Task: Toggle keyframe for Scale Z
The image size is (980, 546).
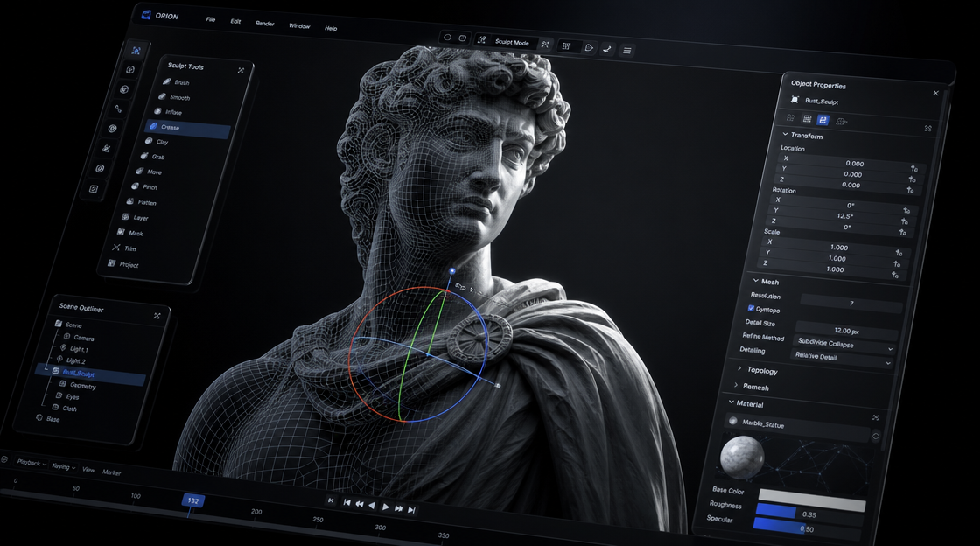Action: click(896, 275)
